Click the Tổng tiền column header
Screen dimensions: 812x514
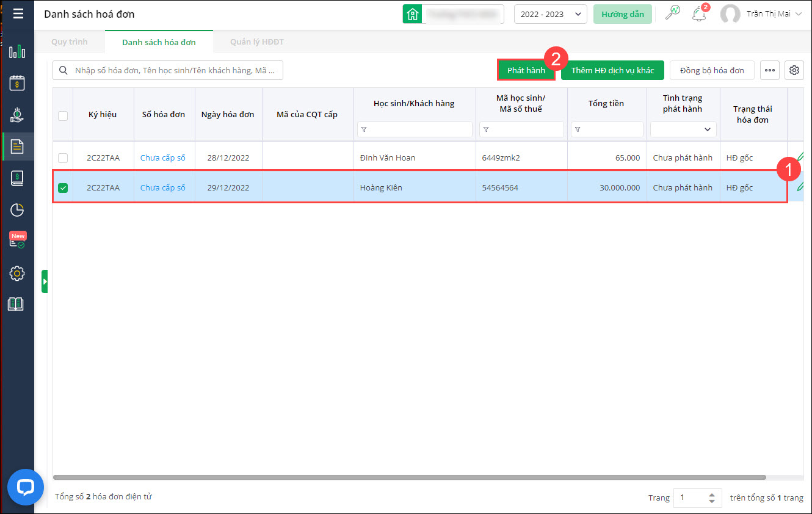(x=606, y=103)
